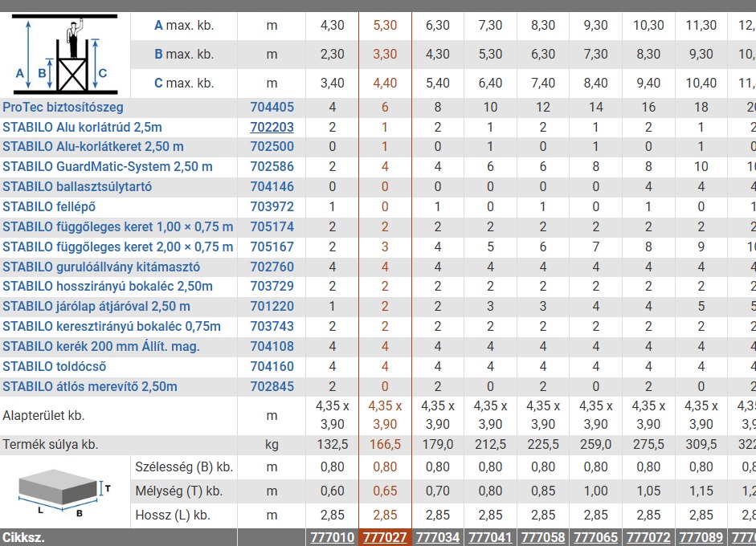
Task: Click A max value 11,30
Action: [x=701, y=26]
